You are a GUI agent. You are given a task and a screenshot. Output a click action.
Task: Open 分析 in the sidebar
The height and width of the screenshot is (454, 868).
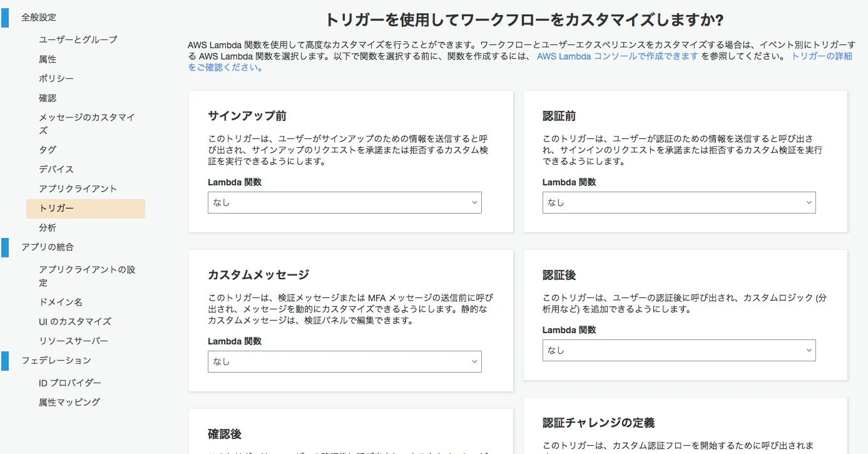[x=48, y=227]
